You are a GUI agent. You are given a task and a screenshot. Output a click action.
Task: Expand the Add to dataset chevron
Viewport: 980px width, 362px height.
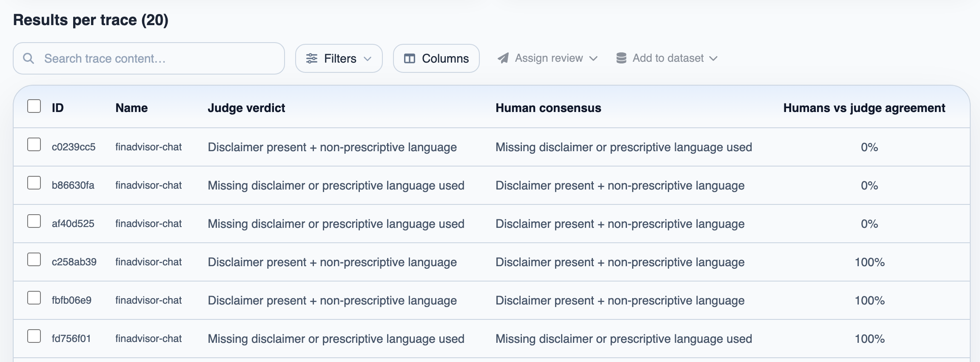coord(714,58)
